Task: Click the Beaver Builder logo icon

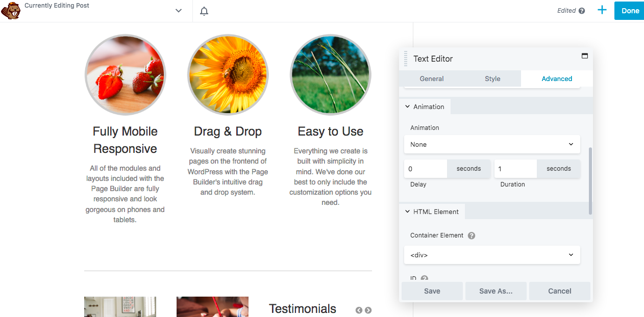Action: click(11, 11)
